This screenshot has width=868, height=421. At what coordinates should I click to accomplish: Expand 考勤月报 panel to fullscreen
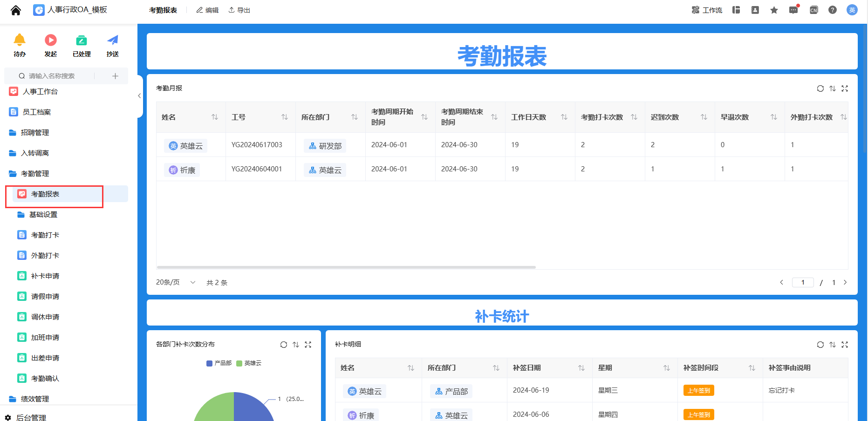pos(845,88)
